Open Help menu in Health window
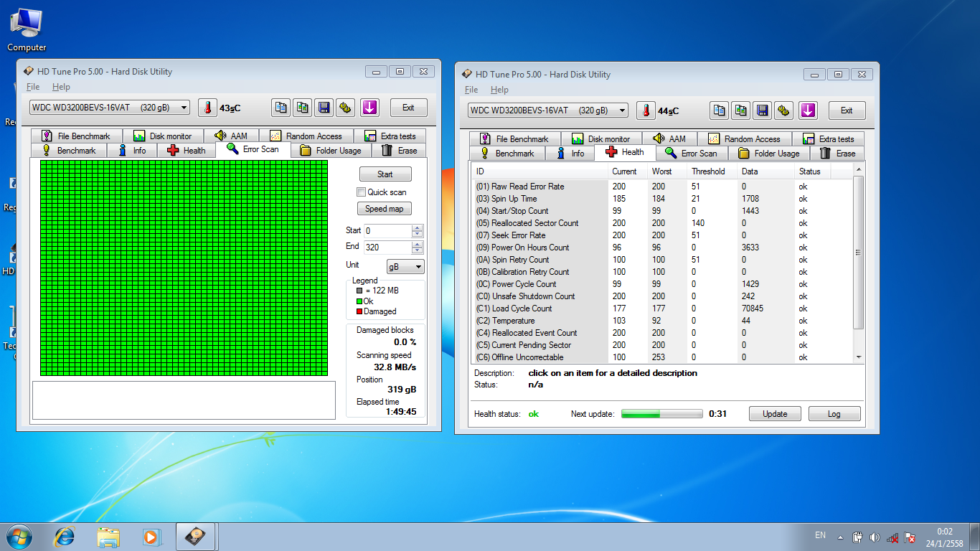Screen dimensions: 980x551 pos(499,90)
